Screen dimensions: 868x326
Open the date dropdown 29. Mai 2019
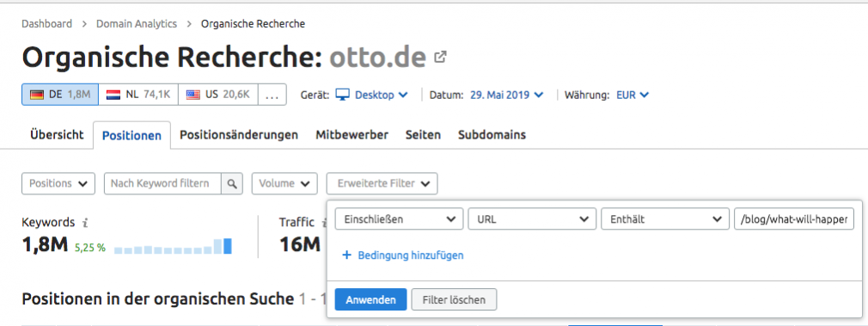tap(506, 95)
